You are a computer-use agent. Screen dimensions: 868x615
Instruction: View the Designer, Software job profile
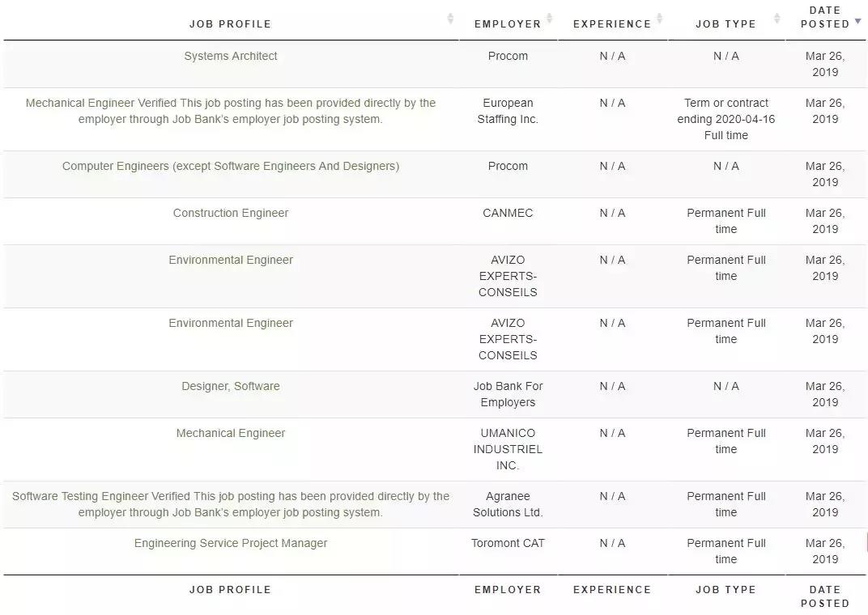pyautogui.click(x=230, y=386)
